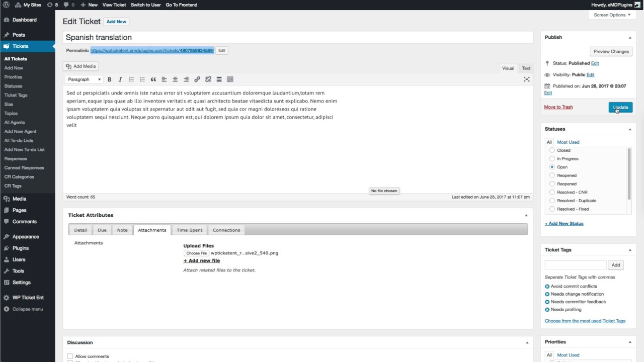
Task: Click the Update button
Action: click(x=620, y=107)
